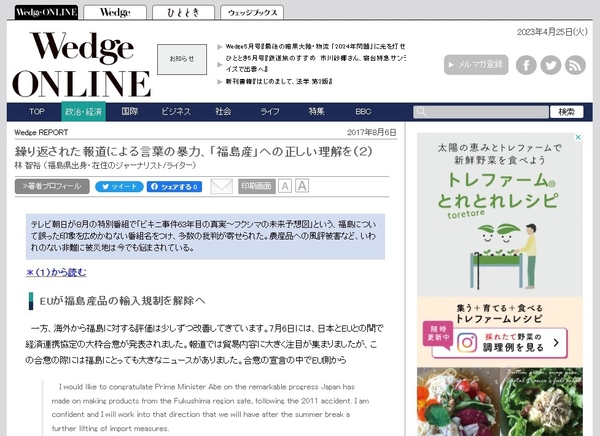Close the ad with the X icon
Screen dimensions: 600x436
tap(578, 137)
